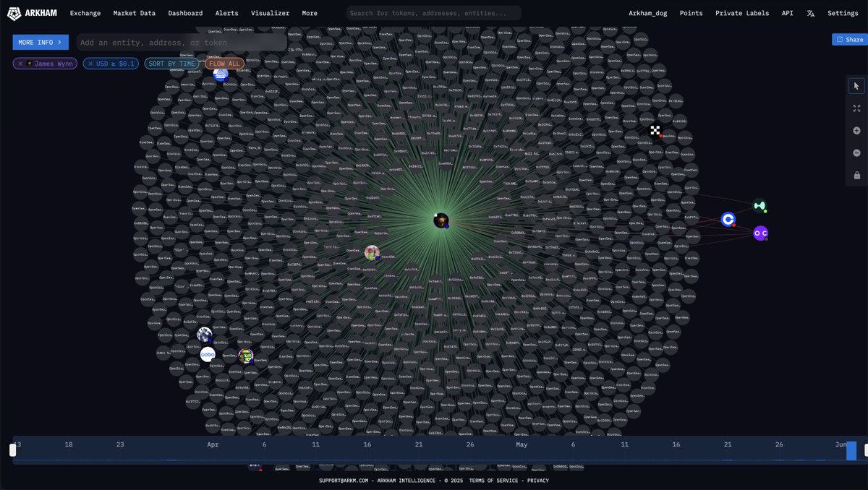Switch to the Visualizer page
Viewport: 868px width, 490px height.
pyautogui.click(x=270, y=13)
